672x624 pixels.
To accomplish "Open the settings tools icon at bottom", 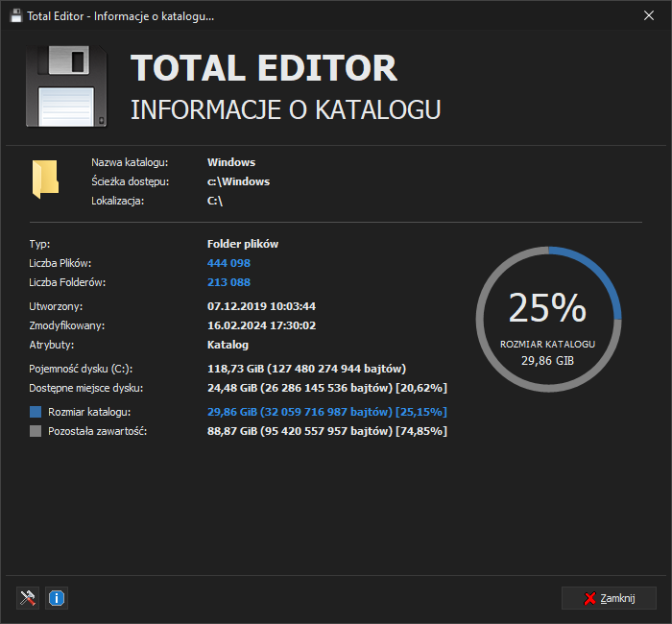I will point(28,598).
